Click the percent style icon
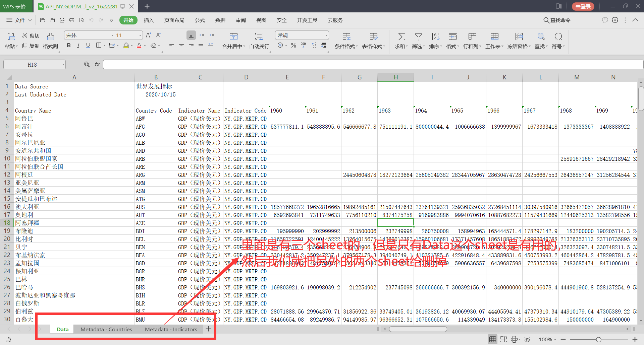 [x=293, y=45]
